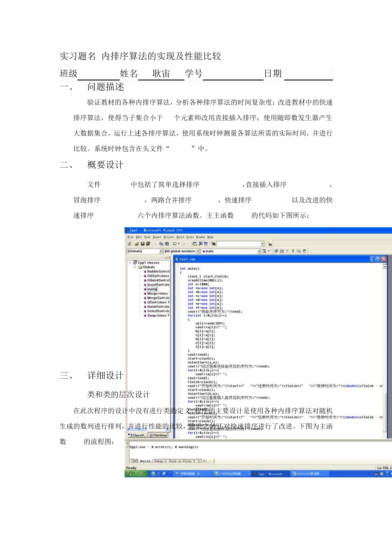
Task: Select QuickSort in the class tree
Action: click(x=156, y=307)
